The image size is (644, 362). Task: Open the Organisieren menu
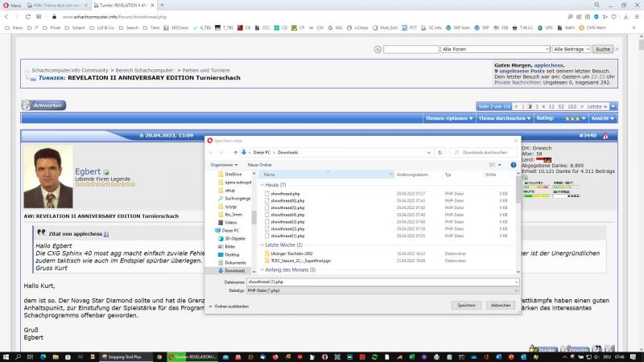click(x=223, y=165)
